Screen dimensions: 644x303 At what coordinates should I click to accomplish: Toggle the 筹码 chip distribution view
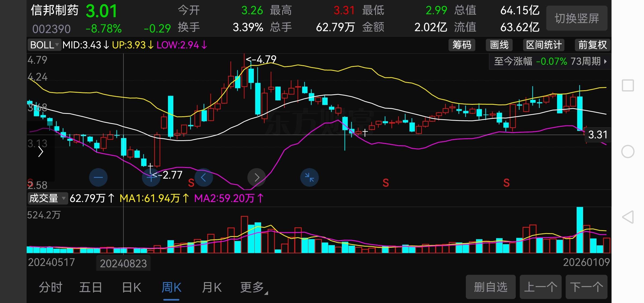pyautogui.click(x=462, y=45)
